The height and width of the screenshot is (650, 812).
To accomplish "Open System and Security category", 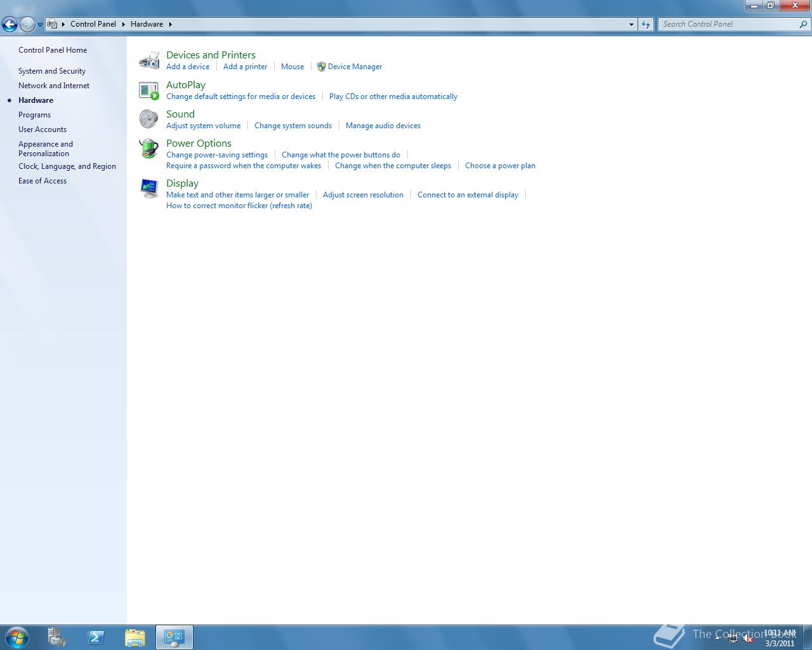I will pos(52,71).
